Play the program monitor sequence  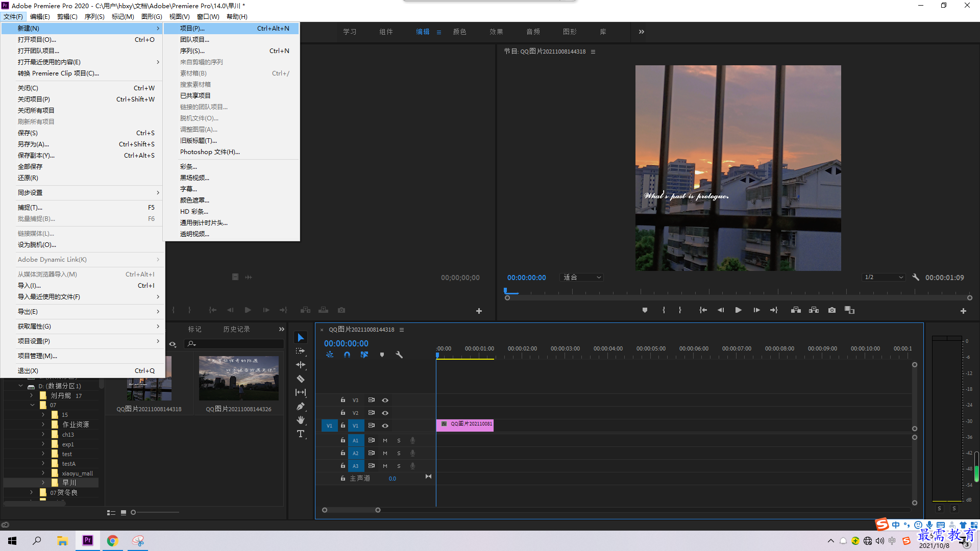coord(738,310)
